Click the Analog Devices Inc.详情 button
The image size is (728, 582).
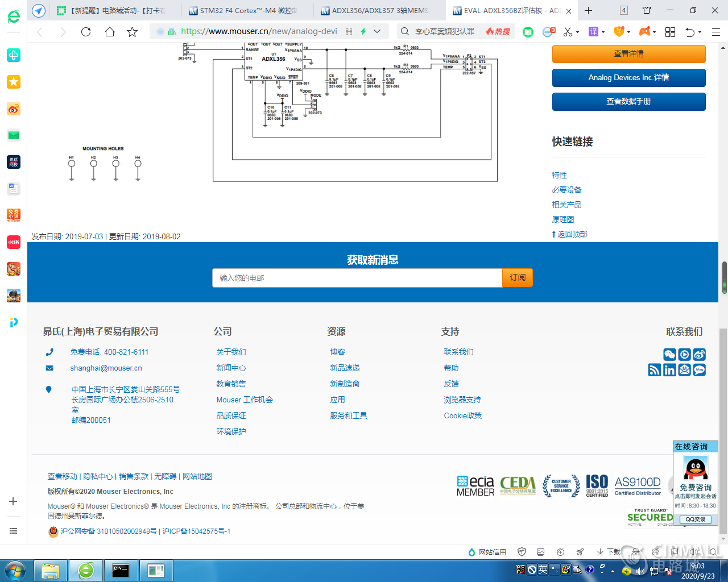[628, 78]
